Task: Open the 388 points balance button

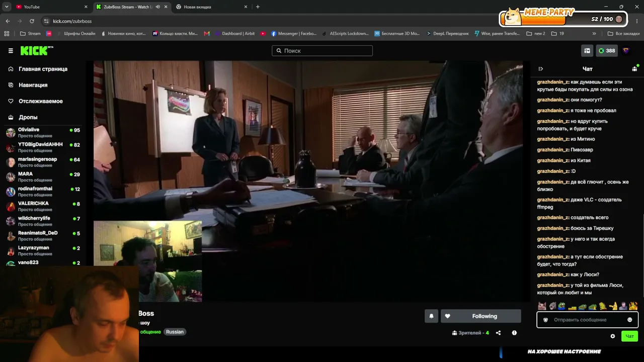Action: coord(607,51)
